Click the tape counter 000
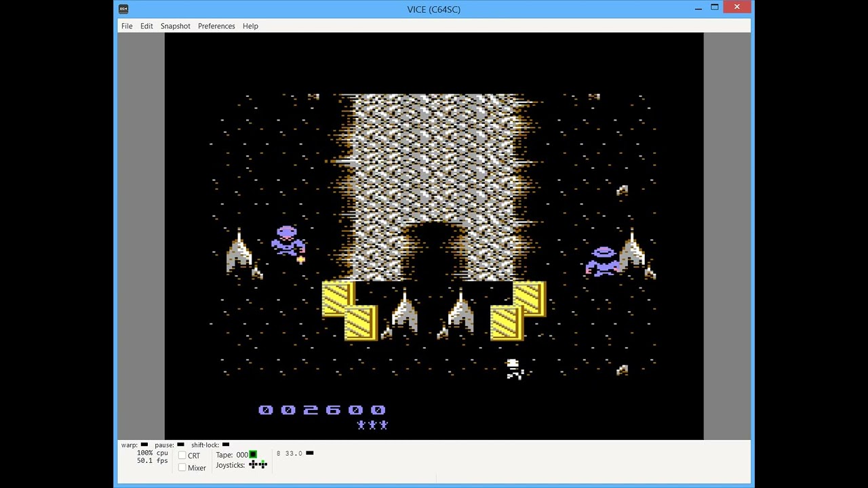This screenshot has height=488, width=868. click(242, 455)
